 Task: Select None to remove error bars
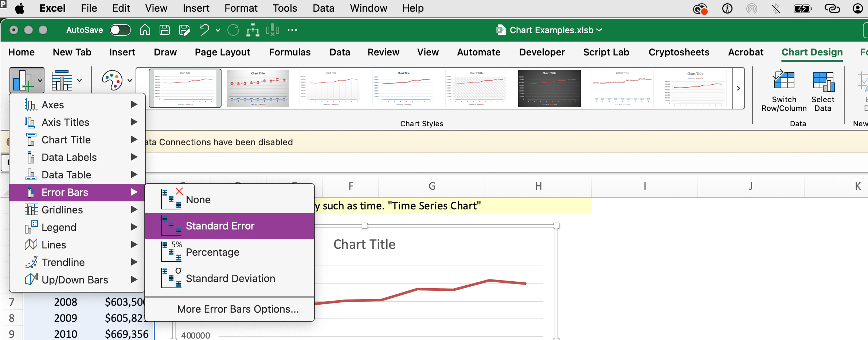tap(198, 200)
